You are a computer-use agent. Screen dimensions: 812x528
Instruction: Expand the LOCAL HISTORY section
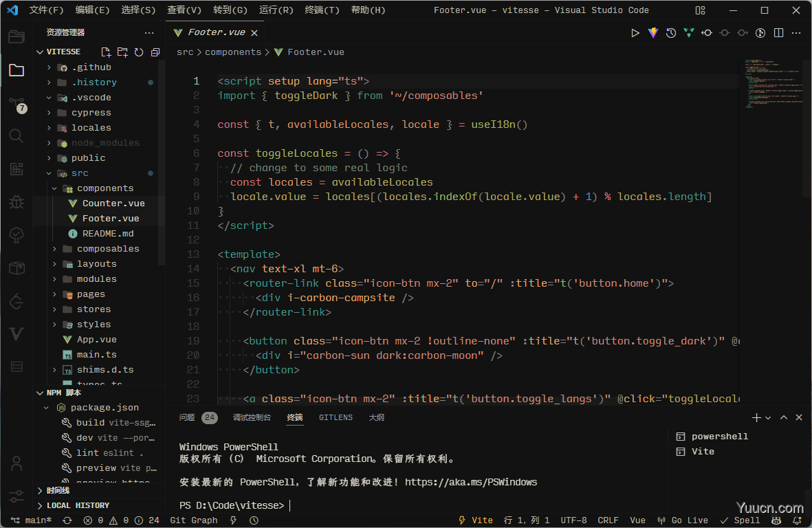click(40, 505)
